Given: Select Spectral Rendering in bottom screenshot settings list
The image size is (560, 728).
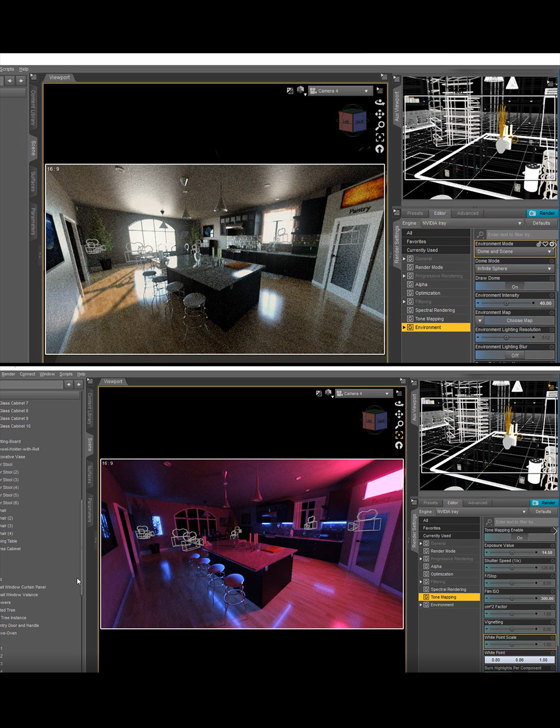Looking at the screenshot, I should (449, 589).
